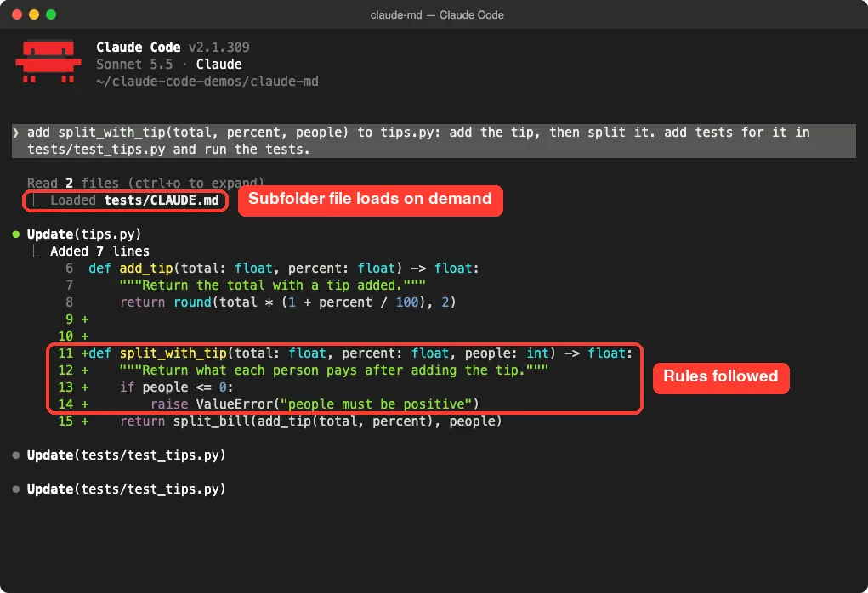The height and width of the screenshot is (593, 868).
Task: Click the yellow minimize window button
Action: coord(34,14)
